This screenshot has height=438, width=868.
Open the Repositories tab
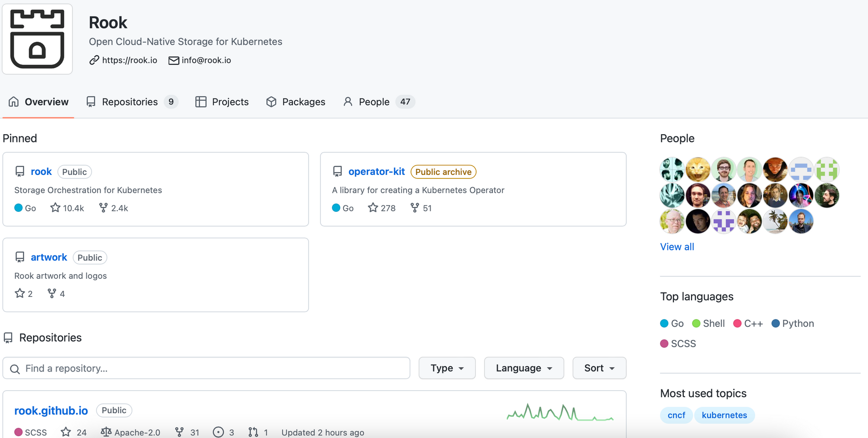(132, 102)
